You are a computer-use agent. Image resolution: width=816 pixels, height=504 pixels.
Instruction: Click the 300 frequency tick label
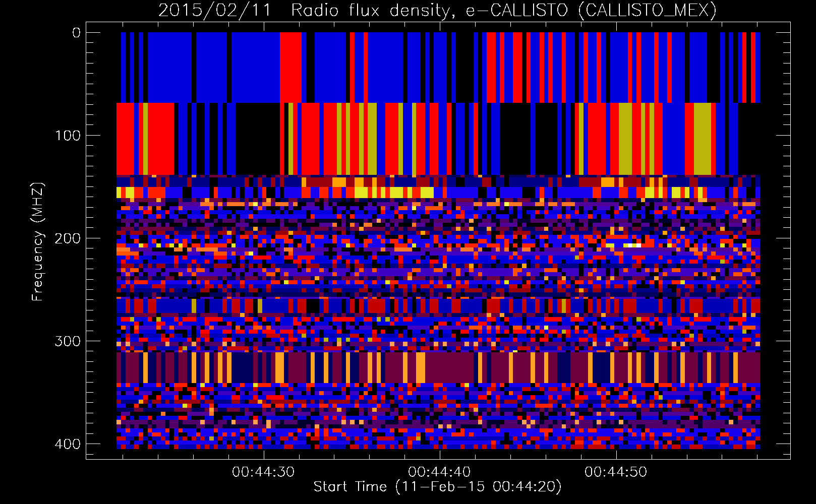68,341
